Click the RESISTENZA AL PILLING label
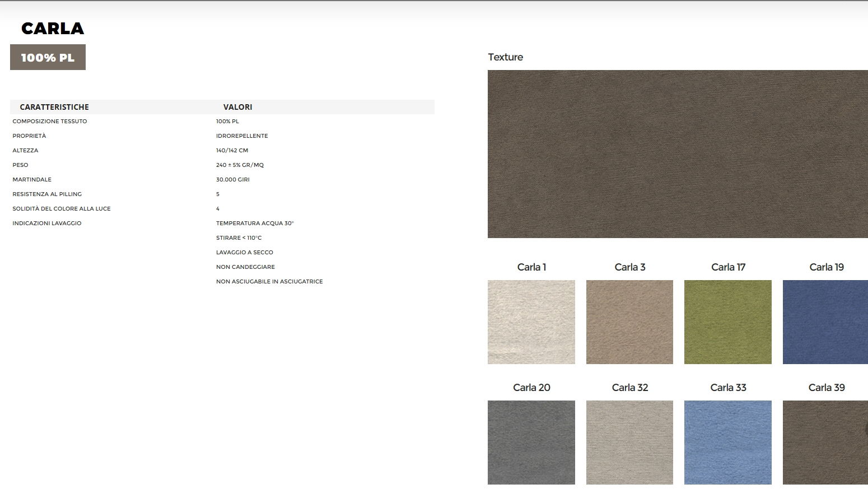868x498 pixels. pyautogui.click(x=47, y=194)
